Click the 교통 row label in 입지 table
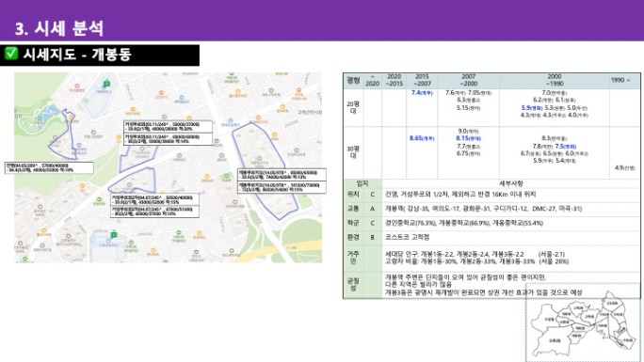 point(353,209)
